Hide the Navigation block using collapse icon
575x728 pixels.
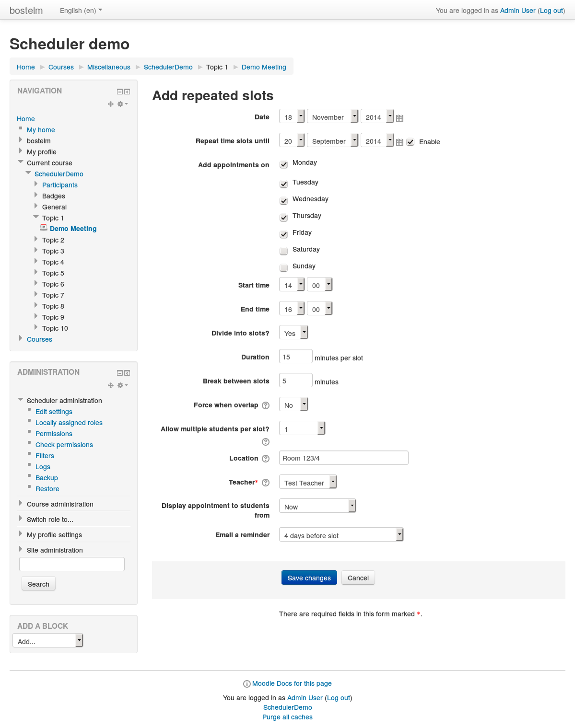[120, 92]
